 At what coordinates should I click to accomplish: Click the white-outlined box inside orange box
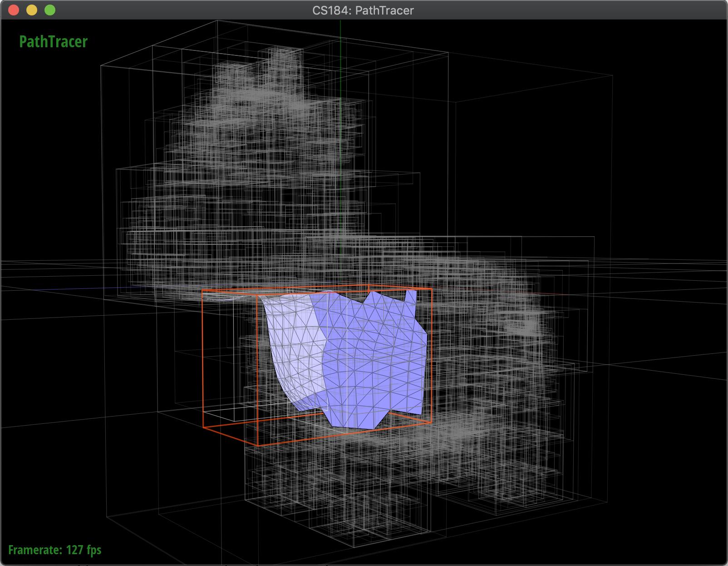point(218,354)
